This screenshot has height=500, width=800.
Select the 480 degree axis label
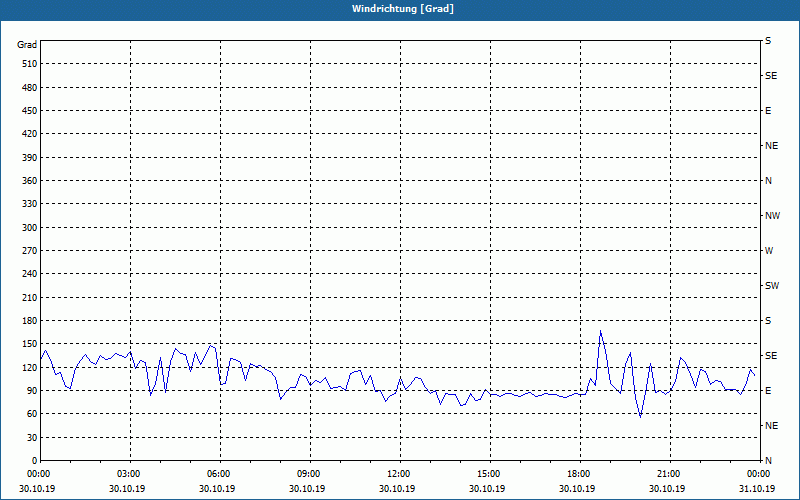click(x=29, y=88)
